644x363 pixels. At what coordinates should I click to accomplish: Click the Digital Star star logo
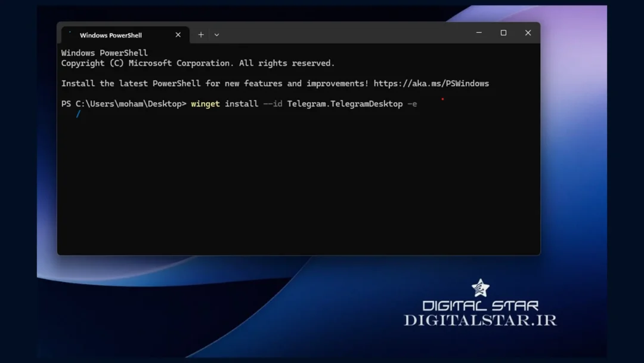pos(480,288)
